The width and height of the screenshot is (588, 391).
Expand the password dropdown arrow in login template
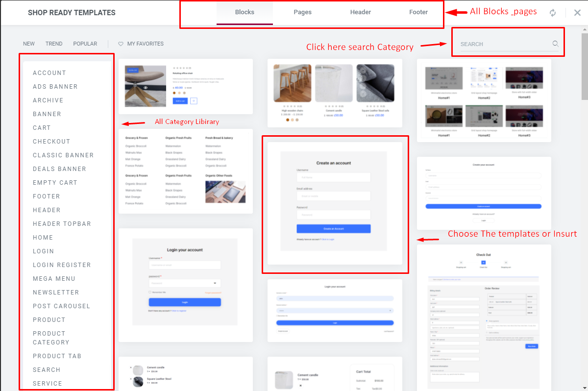tap(215, 283)
